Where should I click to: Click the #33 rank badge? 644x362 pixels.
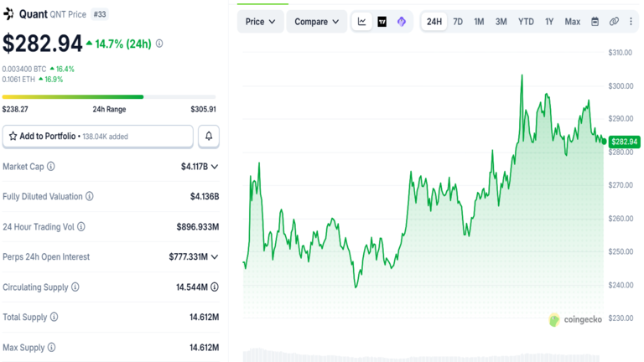tap(100, 14)
